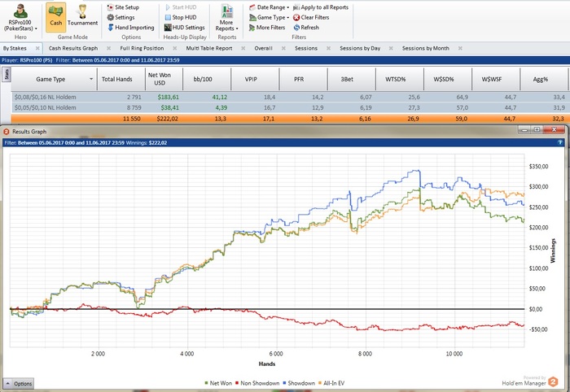This screenshot has height=392, width=570.
Task: Open the Date Range filter
Action: tap(269, 7)
